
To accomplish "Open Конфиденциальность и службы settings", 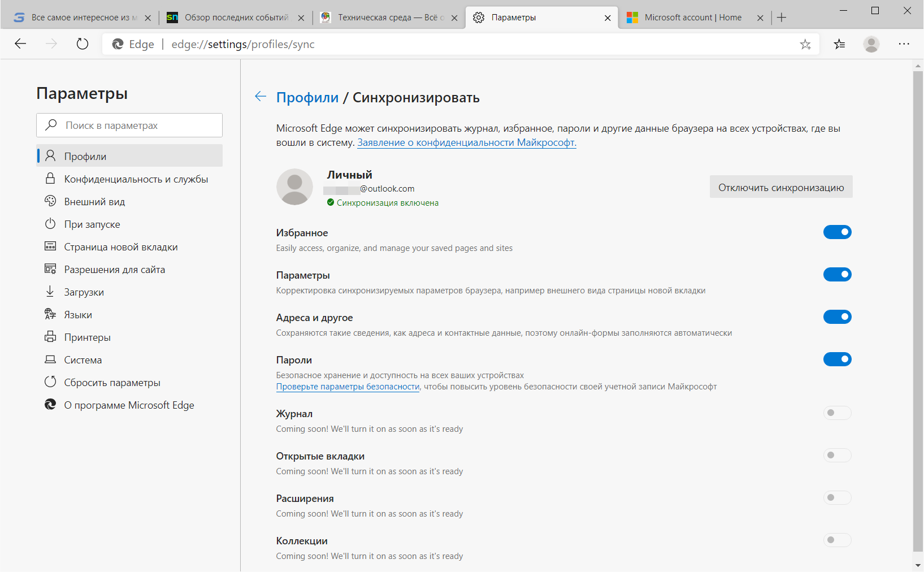I will (129, 179).
